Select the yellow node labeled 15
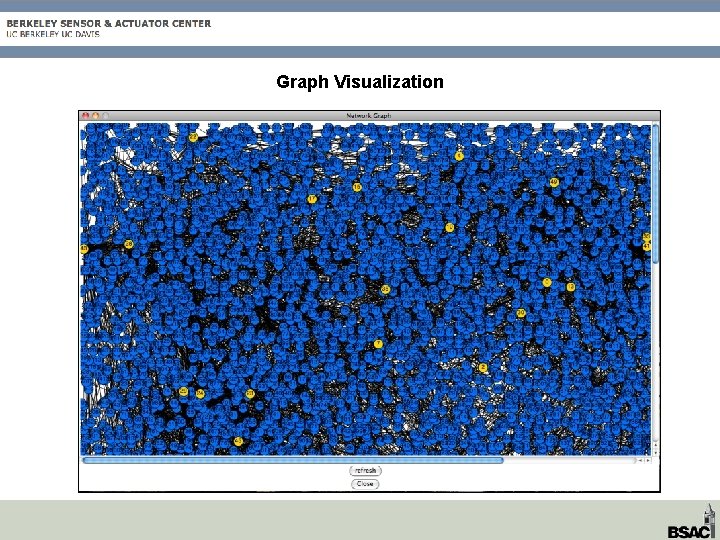 click(357, 187)
